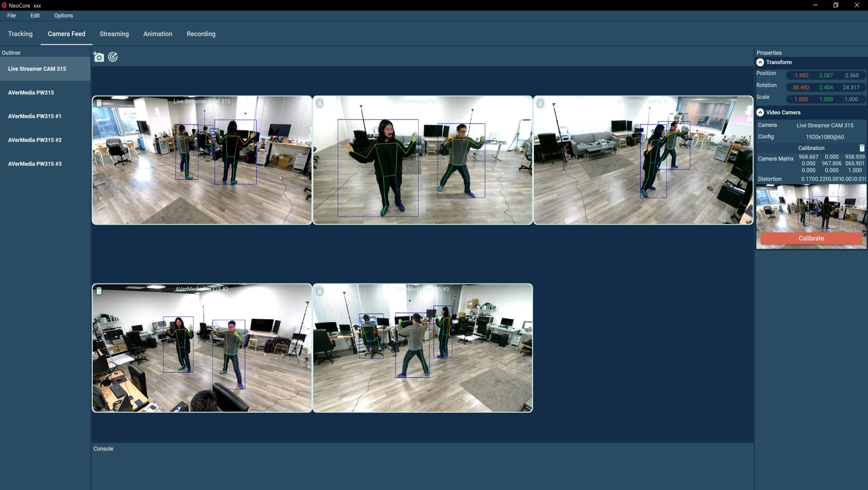Viewport: 868px width, 490px height.
Task: Click the Position X value field
Action: pos(801,76)
